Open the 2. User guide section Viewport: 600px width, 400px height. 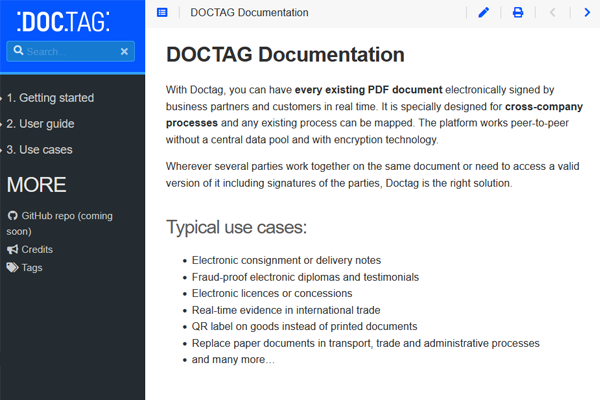pos(40,124)
